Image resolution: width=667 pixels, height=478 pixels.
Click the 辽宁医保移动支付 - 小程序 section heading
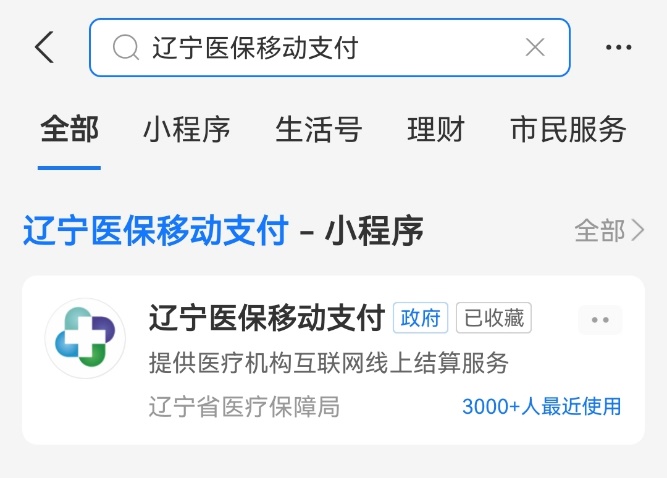click(223, 230)
